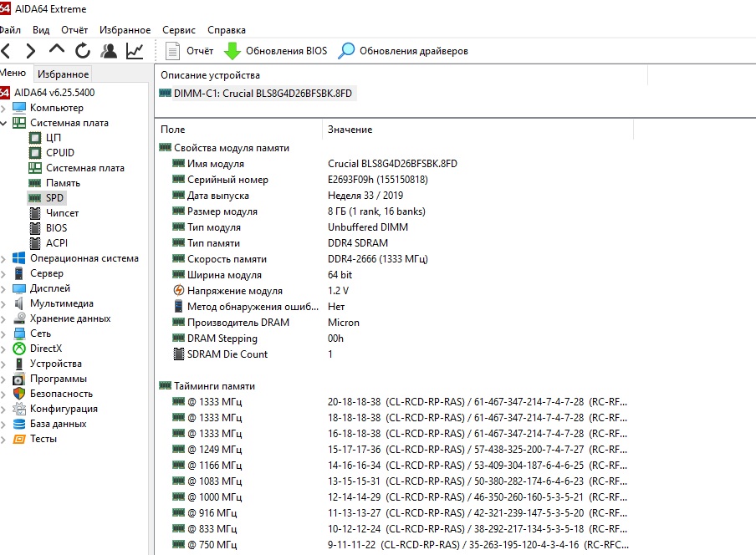Click the Устройства icon in tree
The image size is (756, 555).
coord(18,364)
